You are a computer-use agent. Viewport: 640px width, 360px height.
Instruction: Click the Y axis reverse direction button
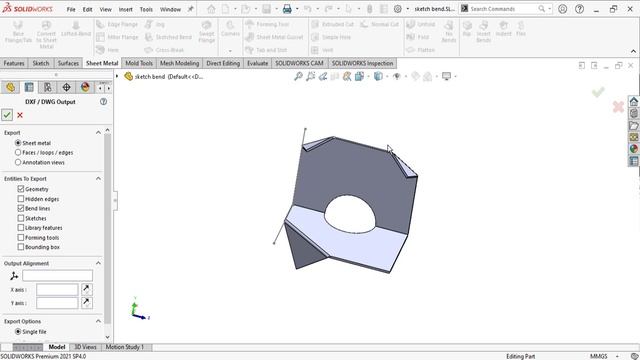pyautogui.click(x=87, y=302)
